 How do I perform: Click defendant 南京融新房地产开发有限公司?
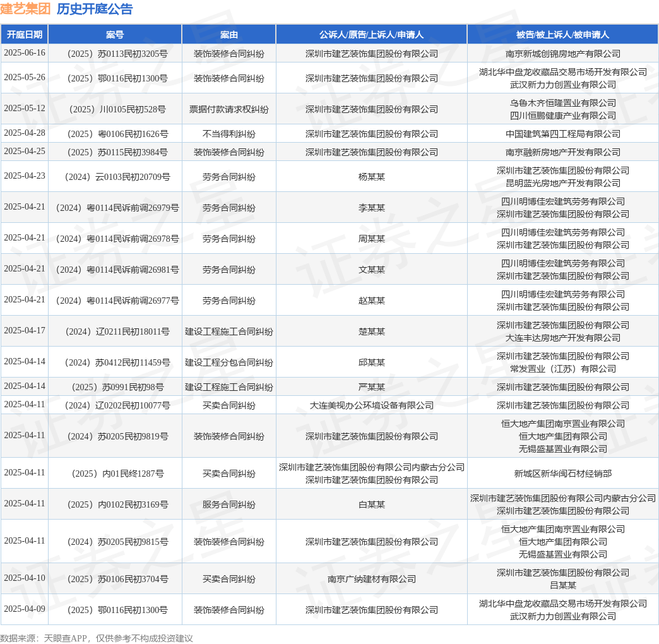pyautogui.click(x=563, y=152)
